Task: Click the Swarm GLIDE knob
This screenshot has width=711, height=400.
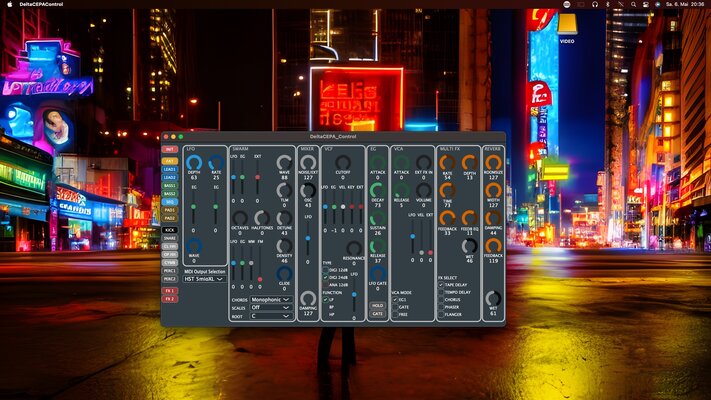Action: click(284, 273)
